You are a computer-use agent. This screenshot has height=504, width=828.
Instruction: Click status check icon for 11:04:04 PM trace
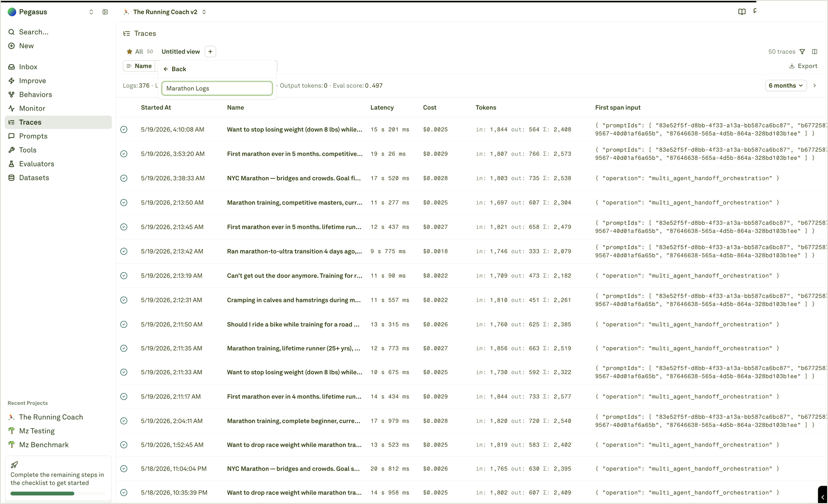coord(124,469)
